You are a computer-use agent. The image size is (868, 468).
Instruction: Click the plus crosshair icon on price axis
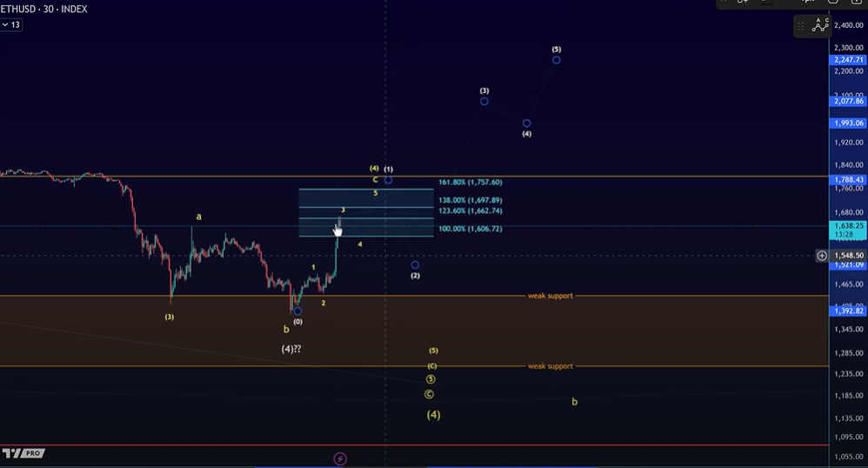tap(822, 256)
